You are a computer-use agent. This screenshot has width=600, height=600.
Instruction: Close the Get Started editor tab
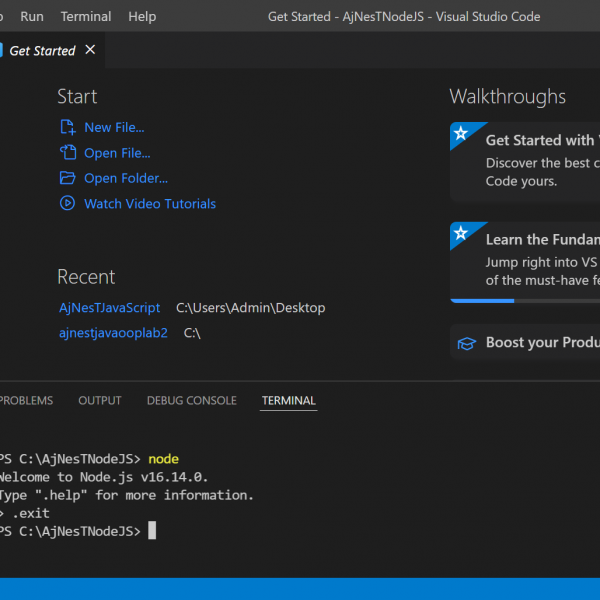[x=90, y=50]
